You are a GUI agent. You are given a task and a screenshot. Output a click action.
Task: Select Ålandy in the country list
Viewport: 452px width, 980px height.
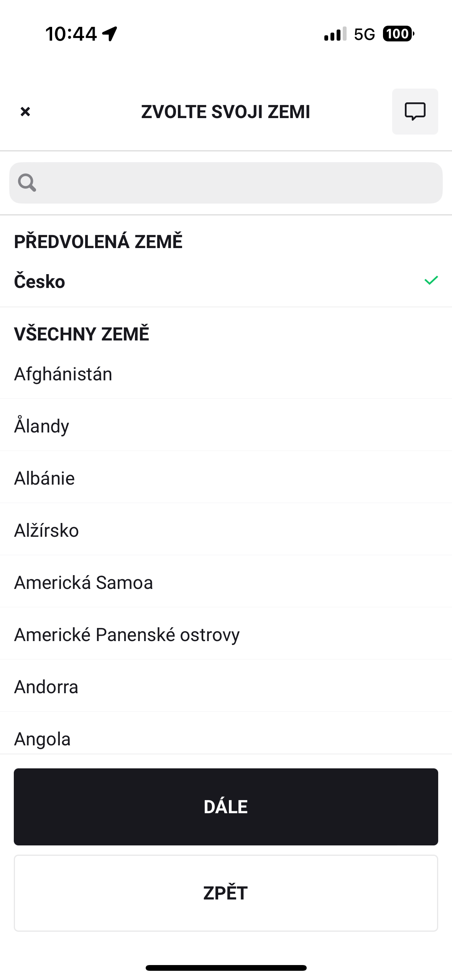(42, 426)
